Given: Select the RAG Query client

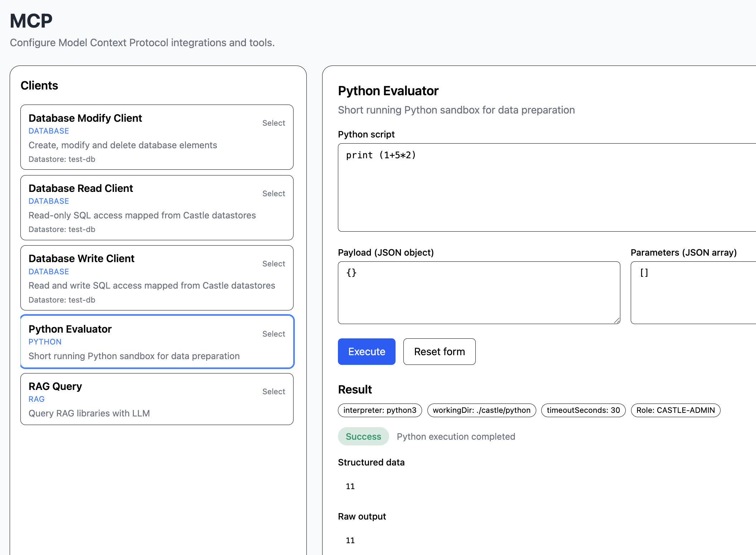Looking at the screenshot, I should pos(273,391).
